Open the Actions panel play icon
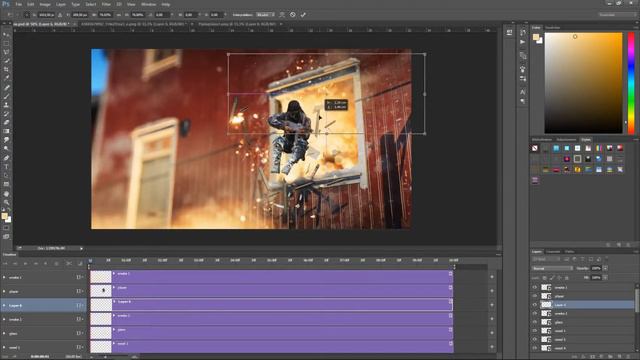 click(523, 42)
